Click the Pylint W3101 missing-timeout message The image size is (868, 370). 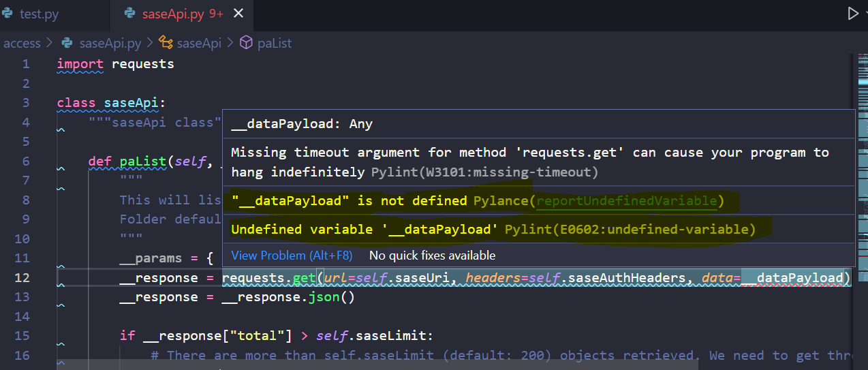pyautogui.click(x=530, y=162)
